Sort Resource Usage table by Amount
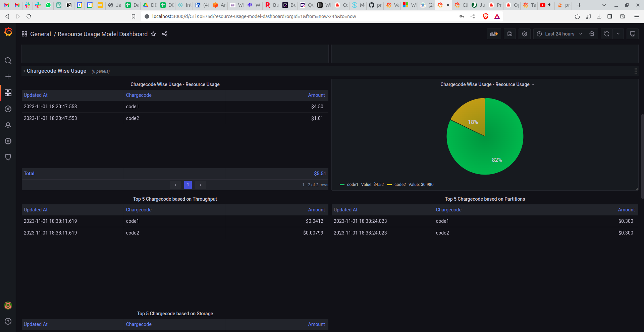Image resolution: width=644 pixels, height=332 pixels. [317, 95]
